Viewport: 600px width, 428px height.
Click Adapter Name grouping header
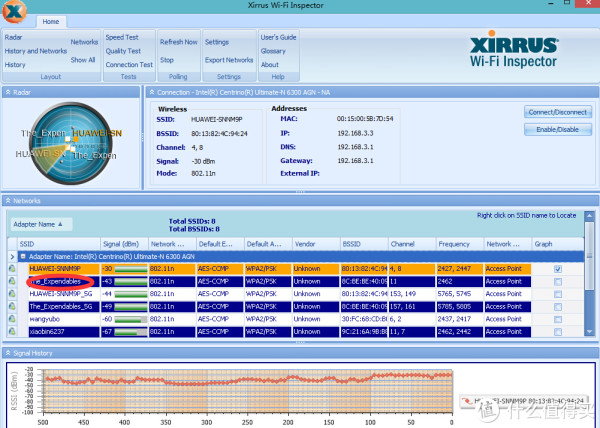pyautogui.click(x=41, y=224)
